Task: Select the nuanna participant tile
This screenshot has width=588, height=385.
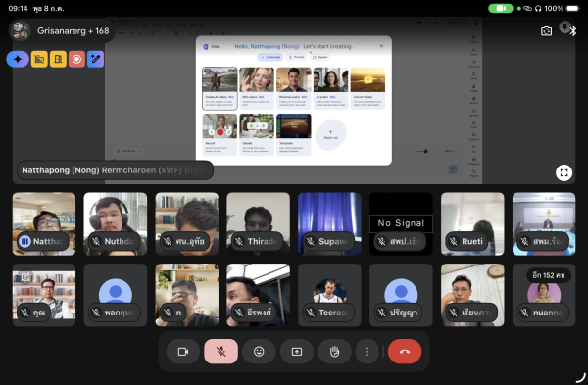Action: (x=544, y=295)
